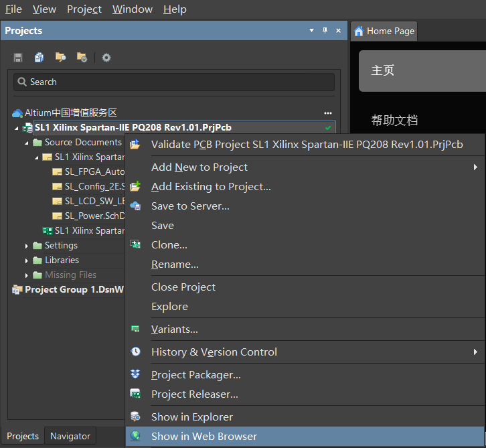Click the Show in Web Browser globe icon

(135, 436)
